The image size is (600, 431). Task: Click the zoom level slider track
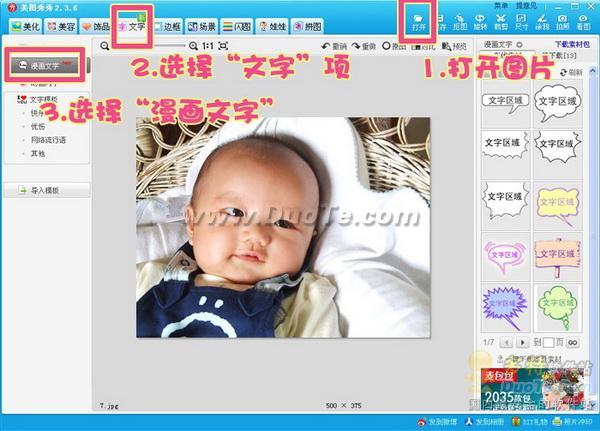click(x=169, y=46)
